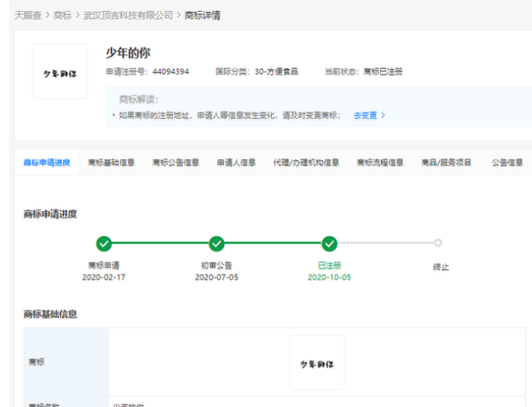This screenshot has width=532, height=407.
Task: Click registration number 44094394
Action: tap(170, 71)
